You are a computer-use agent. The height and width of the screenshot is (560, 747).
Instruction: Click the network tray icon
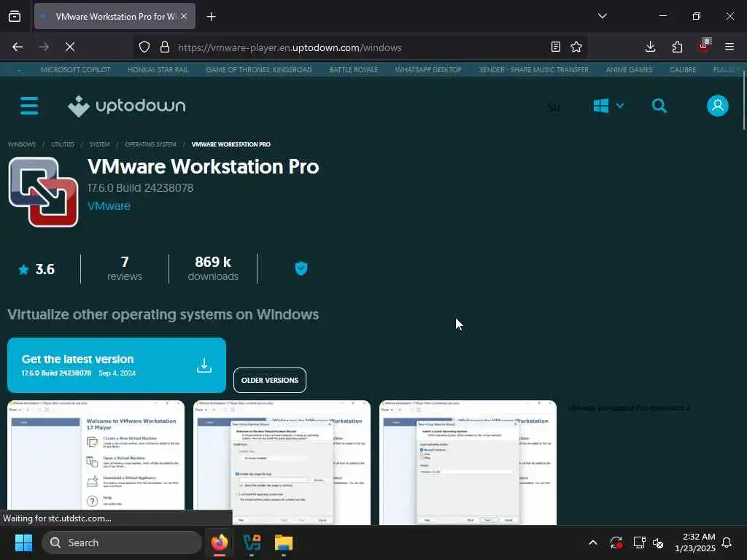639,542
